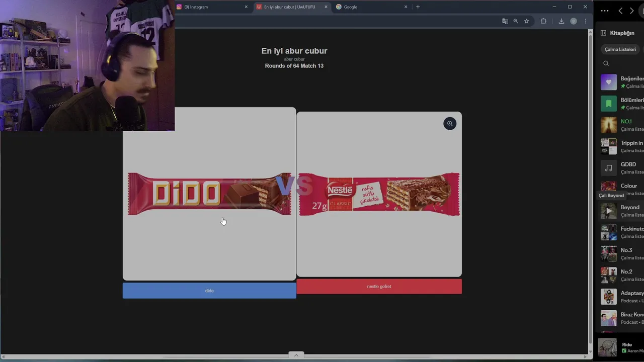Vote for nestle gofret with the red button
This screenshot has width=644, height=362.
(x=379, y=287)
